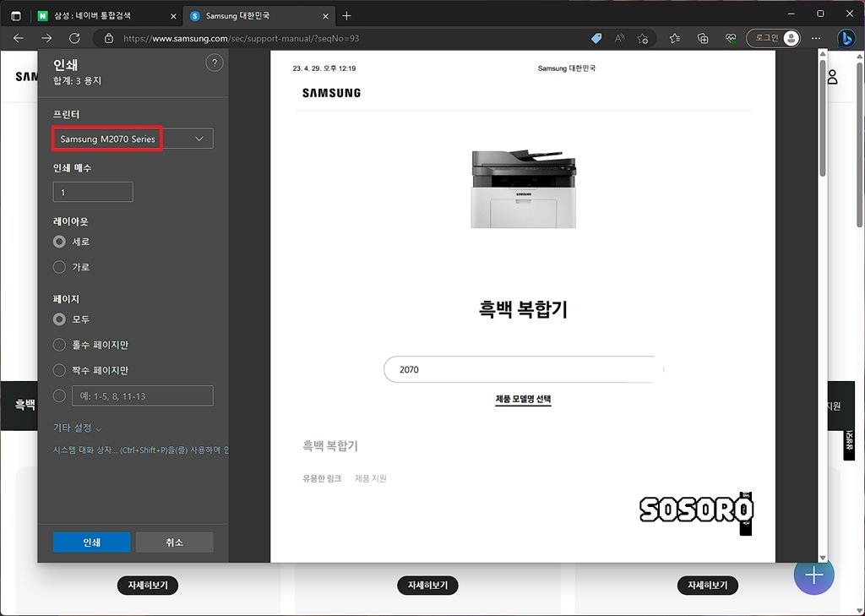Click the blue 인쇄 print button
Viewport: 865px width, 616px height.
pos(91,542)
